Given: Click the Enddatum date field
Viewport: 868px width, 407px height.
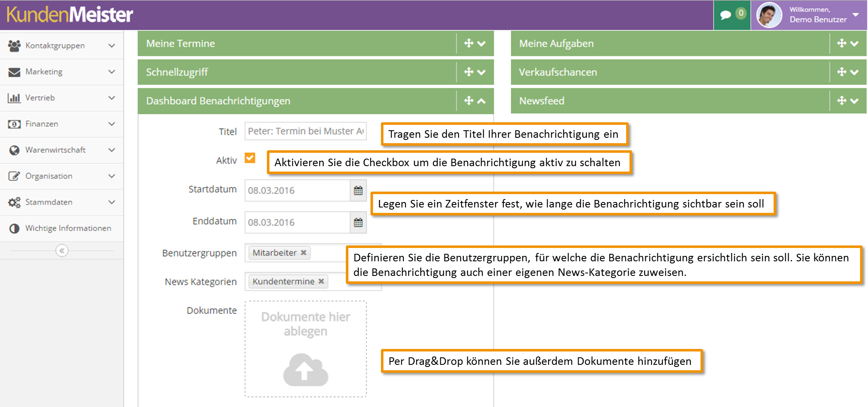Looking at the screenshot, I should tap(297, 222).
